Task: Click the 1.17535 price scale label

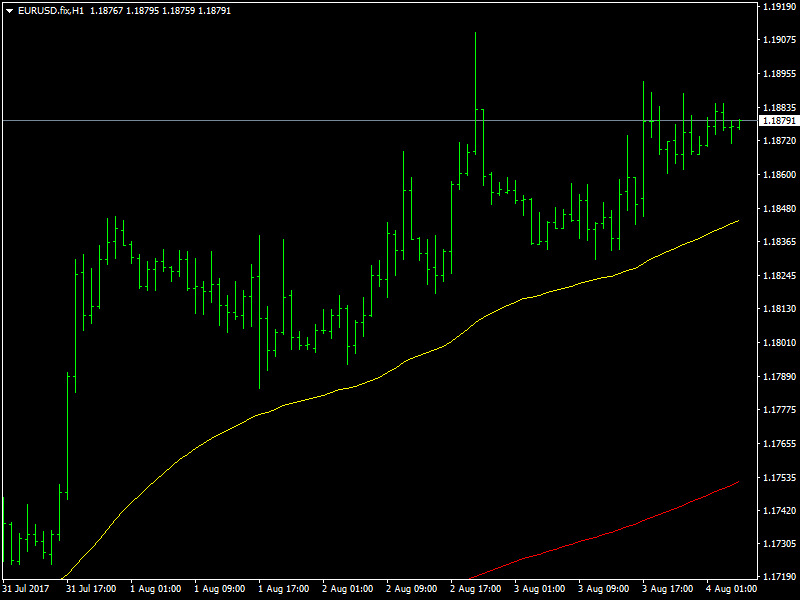Action: (x=779, y=478)
